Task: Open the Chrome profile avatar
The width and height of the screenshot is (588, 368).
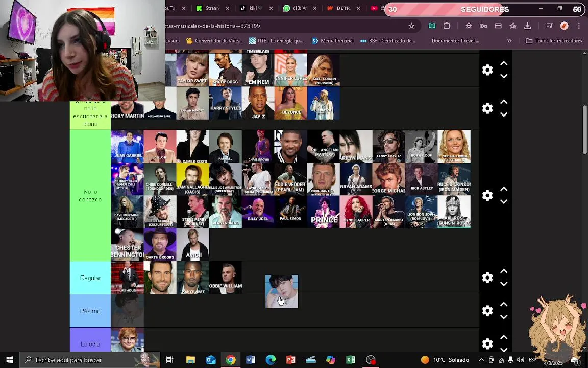Action: point(564,26)
